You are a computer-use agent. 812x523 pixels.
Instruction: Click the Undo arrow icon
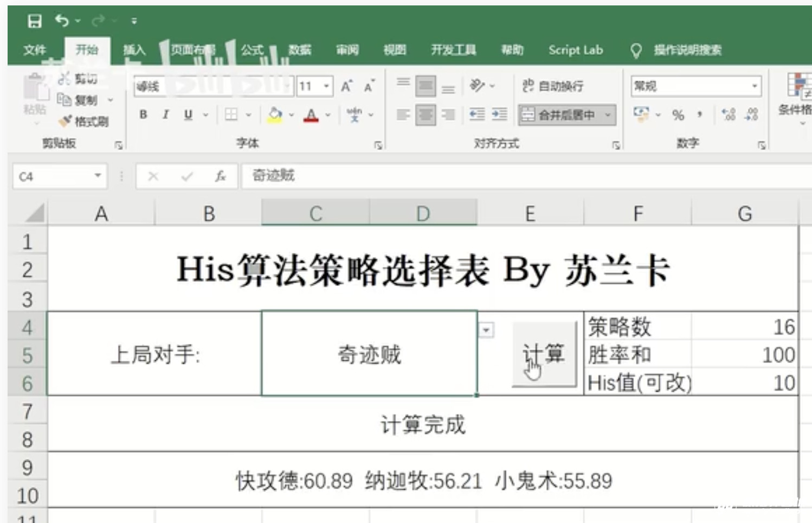pyautogui.click(x=62, y=21)
